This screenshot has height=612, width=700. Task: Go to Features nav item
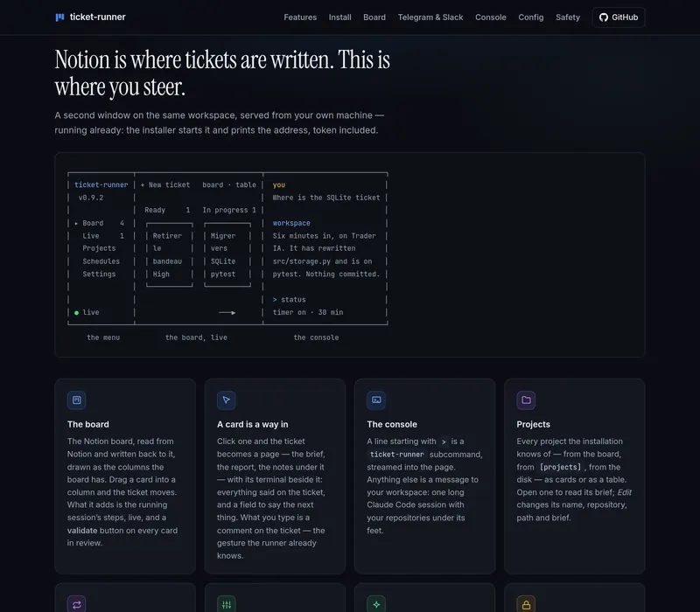coord(300,17)
